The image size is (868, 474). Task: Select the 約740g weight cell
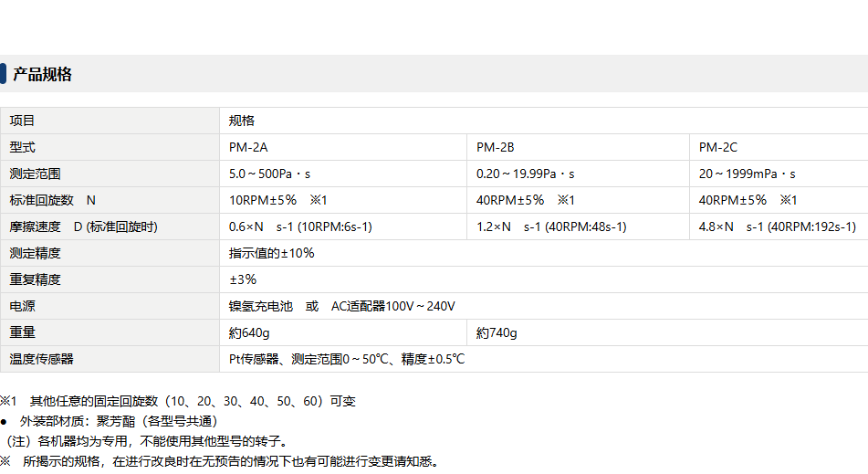tap(497, 332)
